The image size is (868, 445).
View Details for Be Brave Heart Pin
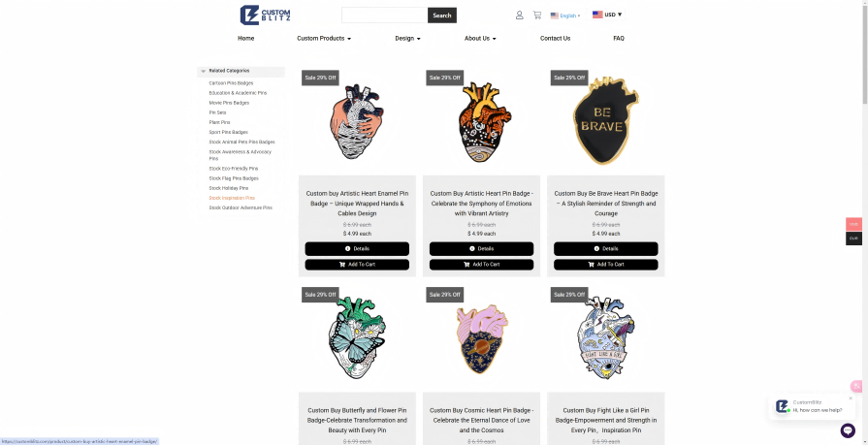(605, 248)
